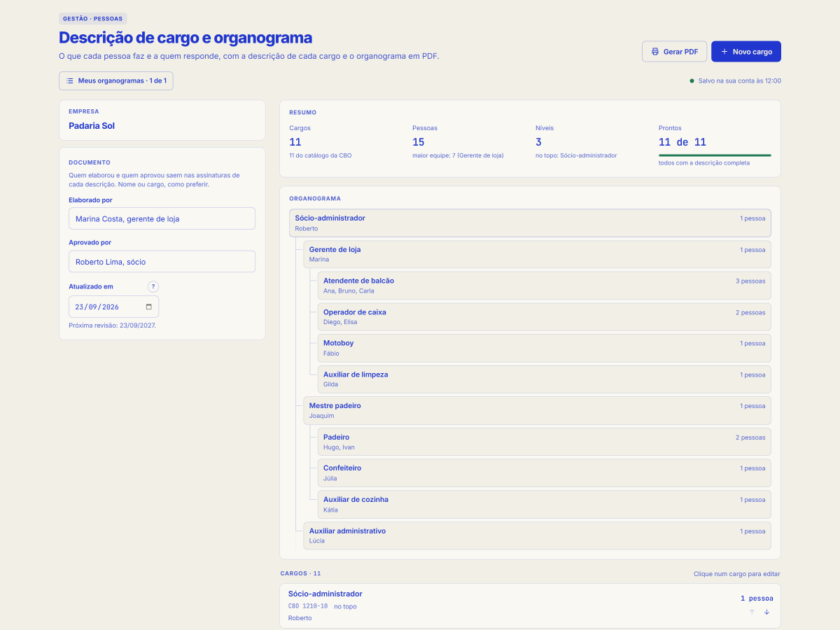Select the Confeiteiro node
The image size is (840, 630).
pyautogui.click(x=544, y=473)
